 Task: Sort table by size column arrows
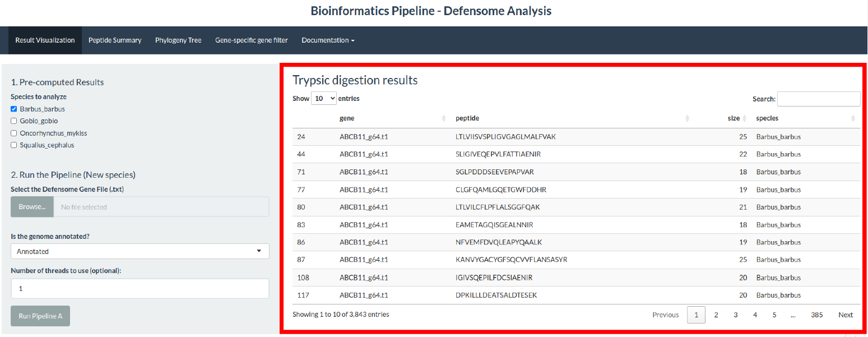[745, 118]
